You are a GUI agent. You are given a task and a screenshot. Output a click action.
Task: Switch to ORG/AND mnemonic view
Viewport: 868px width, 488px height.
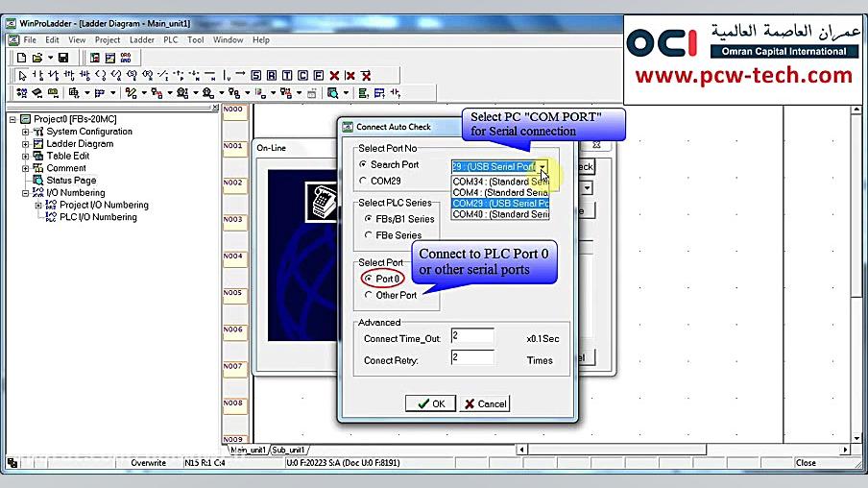click(126, 58)
